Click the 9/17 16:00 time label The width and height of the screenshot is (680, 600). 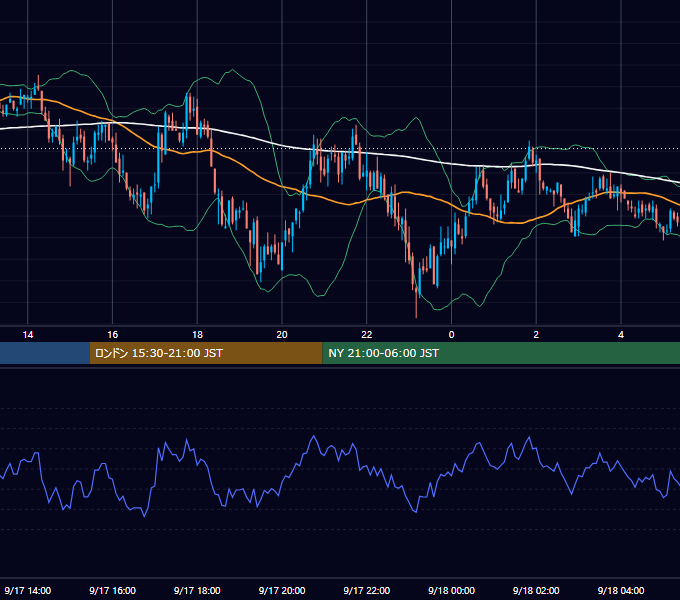(x=112, y=590)
